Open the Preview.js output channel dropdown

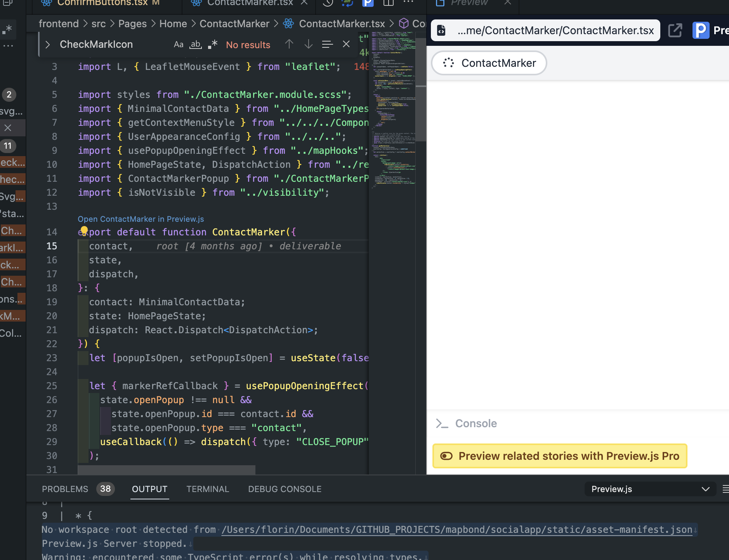649,489
